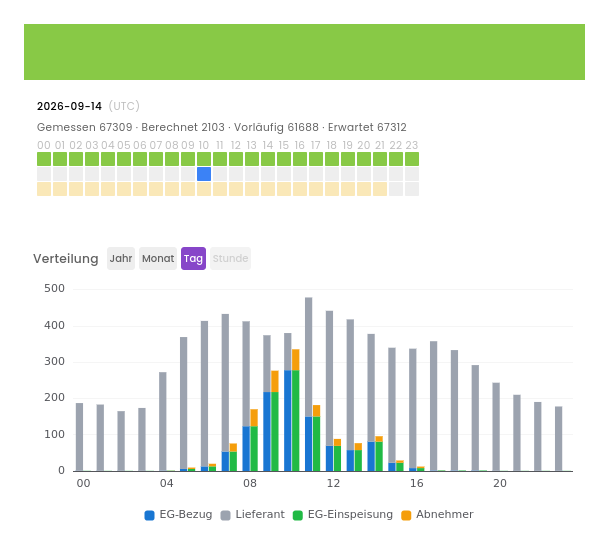Select the Stunde distribution tab
The height and width of the screenshot is (554, 609).
pyautogui.click(x=230, y=258)
